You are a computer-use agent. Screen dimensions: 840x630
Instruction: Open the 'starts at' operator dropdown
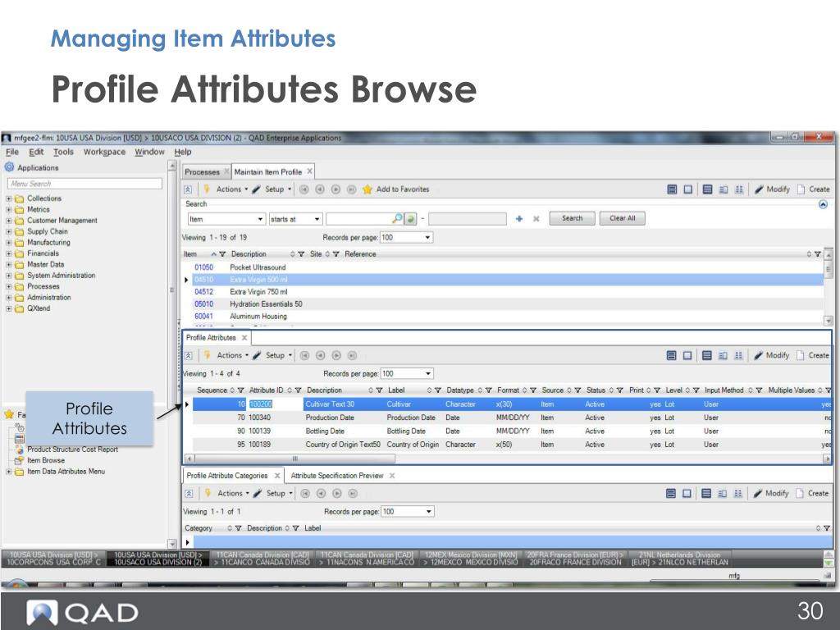click(317, 219)
